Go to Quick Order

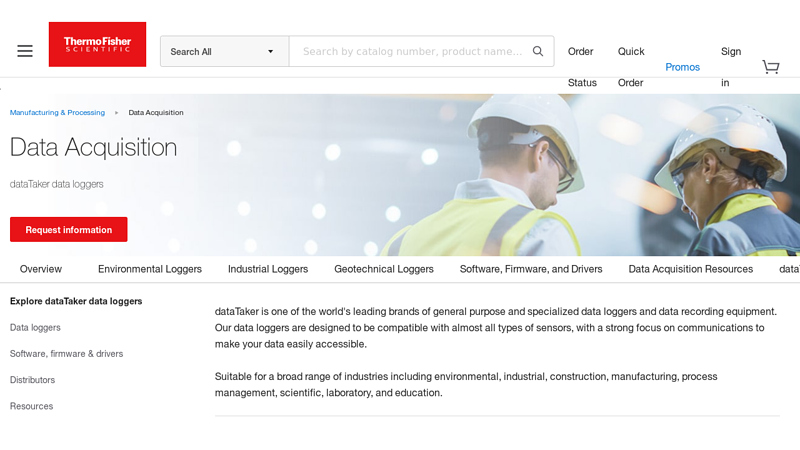click(631, 66)
